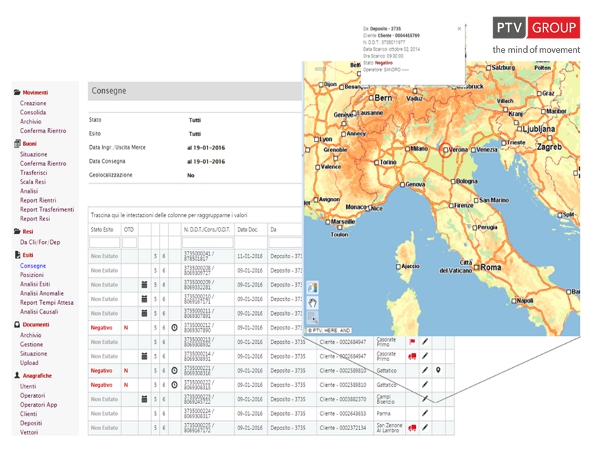Click the Movimenti folder icon in sidebar
This screenshot has height=450, width=590.
tap(17, 92)
